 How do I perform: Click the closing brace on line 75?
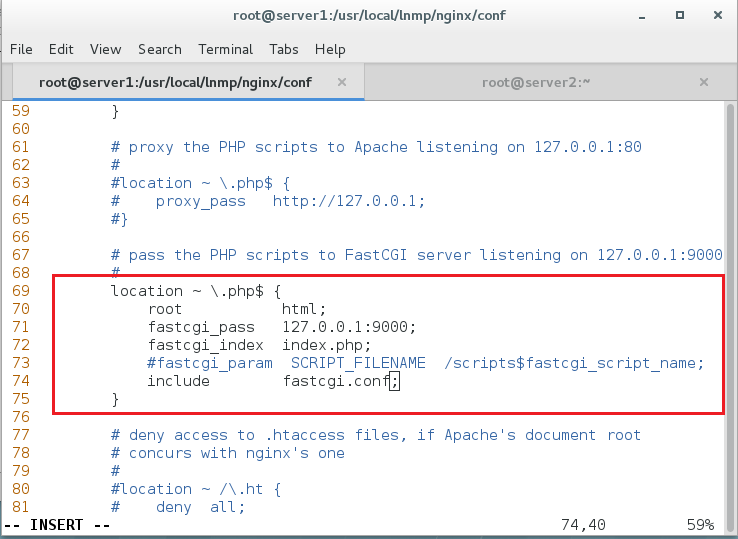(115, 399)
